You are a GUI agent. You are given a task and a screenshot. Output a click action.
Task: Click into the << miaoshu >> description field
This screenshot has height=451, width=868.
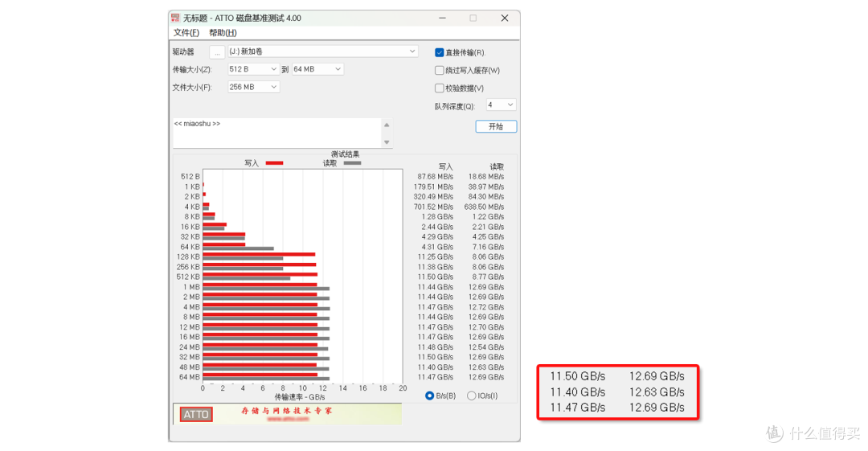tap(276, 133)
